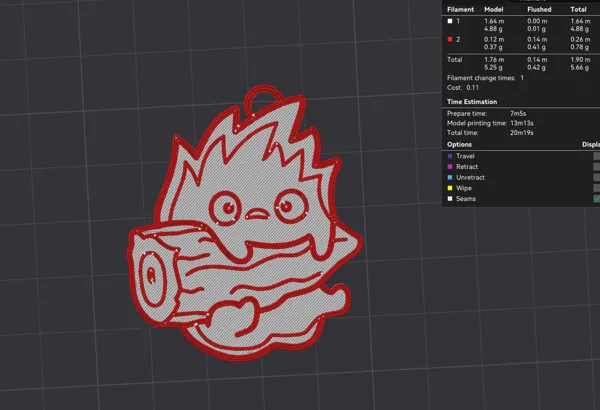Click the yellow Wipe color swatch
The height and width of the screenshot is (410, 600).
click(450, 188)
